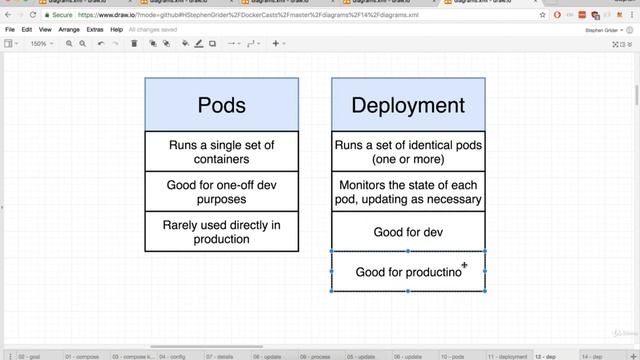Redo the last undone action
Viewport: 640px width, 360px height.
tap(115, 44)
